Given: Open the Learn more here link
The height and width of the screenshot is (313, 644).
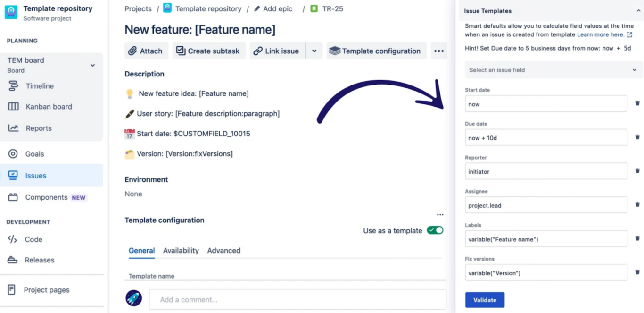Looking at the screenshot, I should coord(602,34).
